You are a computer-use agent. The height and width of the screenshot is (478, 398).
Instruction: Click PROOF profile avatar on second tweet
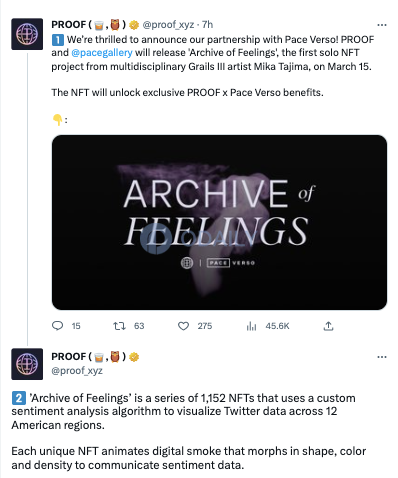(27, 364)
